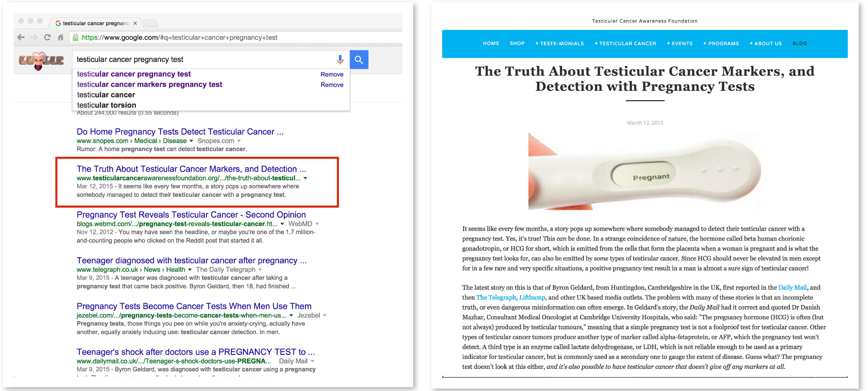Open the TESTE-MONIALS menu item
This screenshot has height=391, width=868.
click(559, 43)
